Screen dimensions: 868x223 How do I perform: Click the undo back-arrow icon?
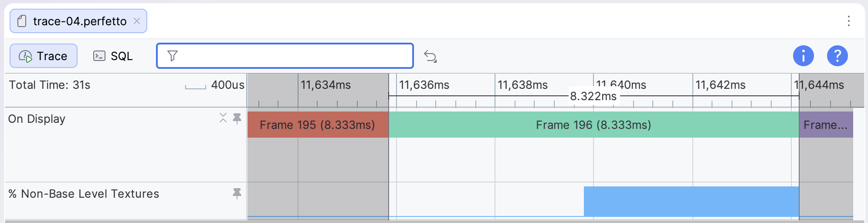tap(431, 56)
